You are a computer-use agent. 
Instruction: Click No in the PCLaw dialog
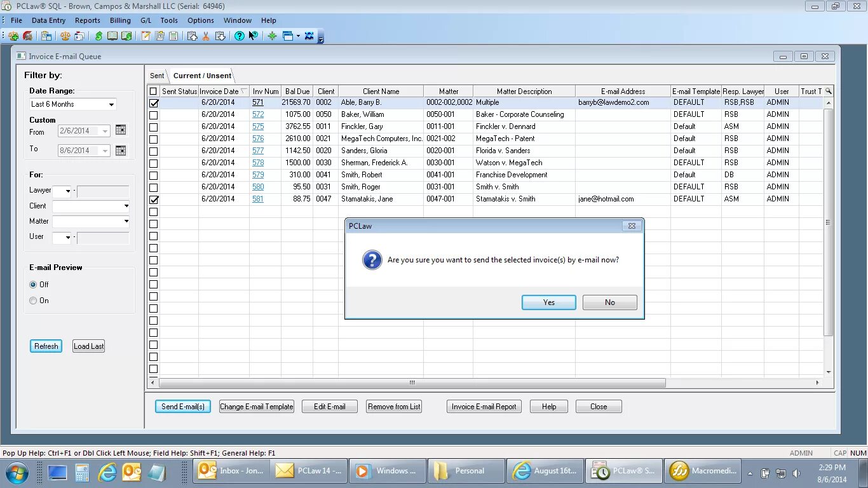(610, 302)
